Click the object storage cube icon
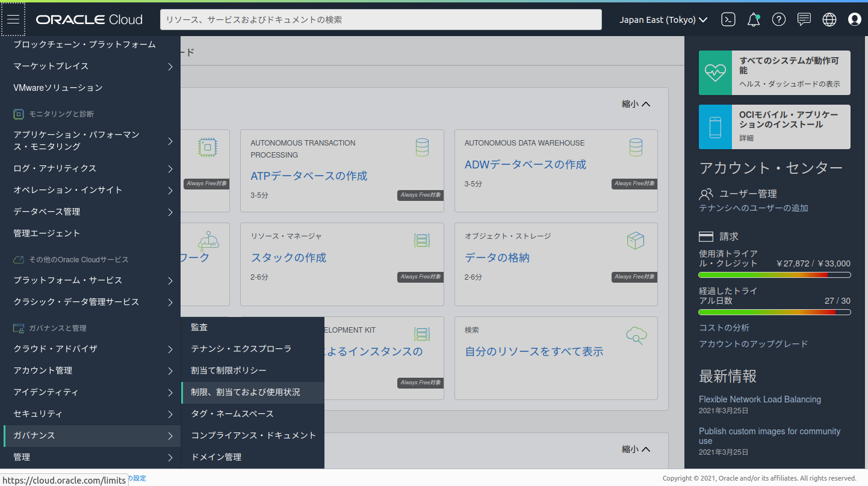Viewport: 868px width, 486px height. [636, 241]
